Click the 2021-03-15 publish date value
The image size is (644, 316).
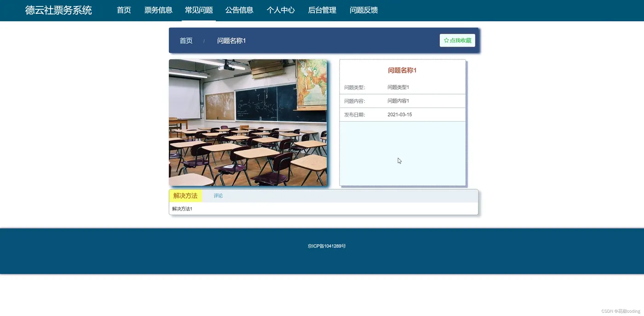pos(400,115)
